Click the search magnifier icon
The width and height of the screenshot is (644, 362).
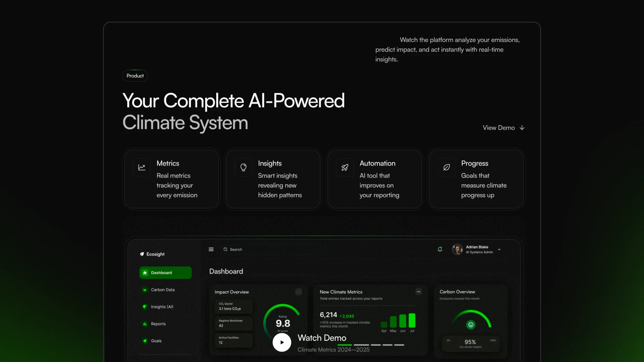pyautogui.click(x=225, y=249)
